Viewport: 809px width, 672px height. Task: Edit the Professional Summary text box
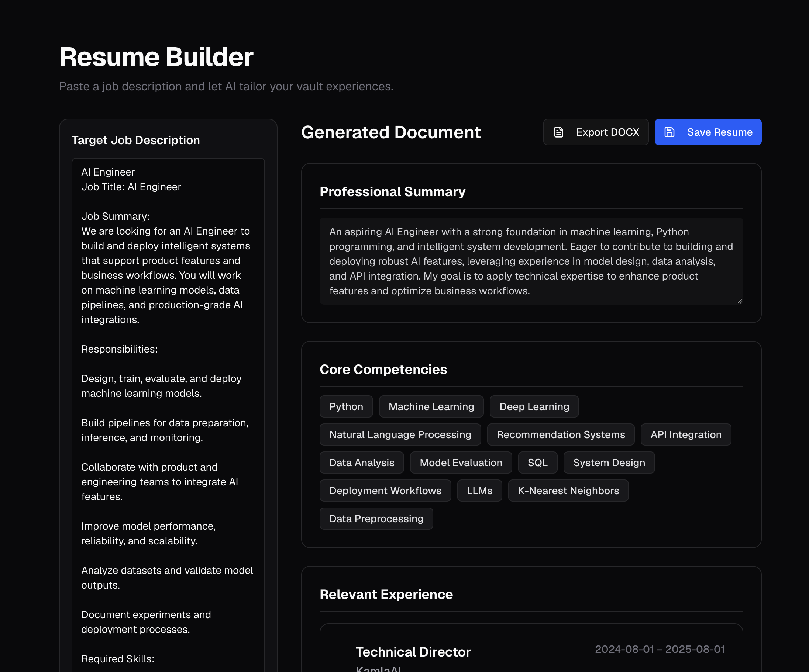click(x=531, y=261)
